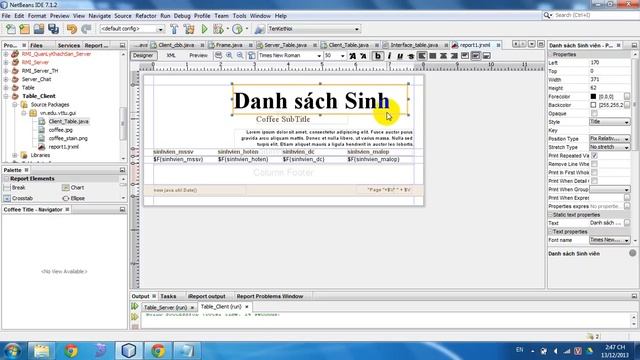Toggle bold text formatting
This screenshot has height=360, width=640.
coord(378,56)
